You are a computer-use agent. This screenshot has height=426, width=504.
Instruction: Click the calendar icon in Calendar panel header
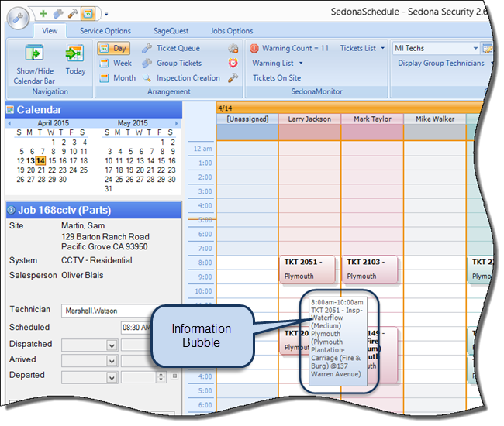coord(10,110)
